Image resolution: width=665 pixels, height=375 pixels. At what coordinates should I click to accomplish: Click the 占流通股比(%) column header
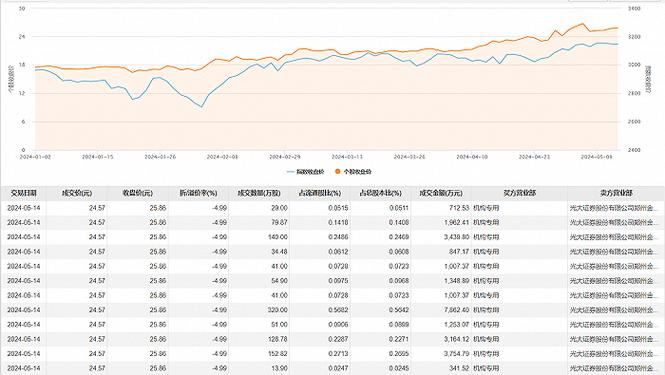coord(320,193)
